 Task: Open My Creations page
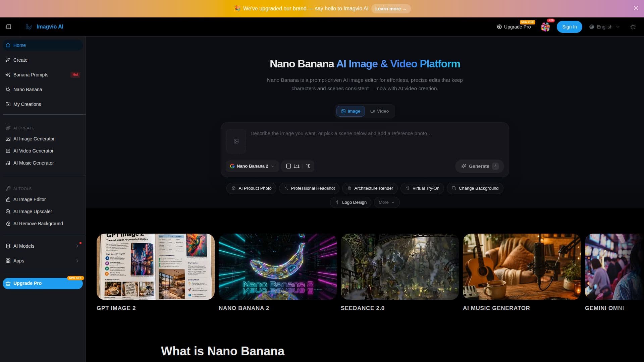(43, 104)
